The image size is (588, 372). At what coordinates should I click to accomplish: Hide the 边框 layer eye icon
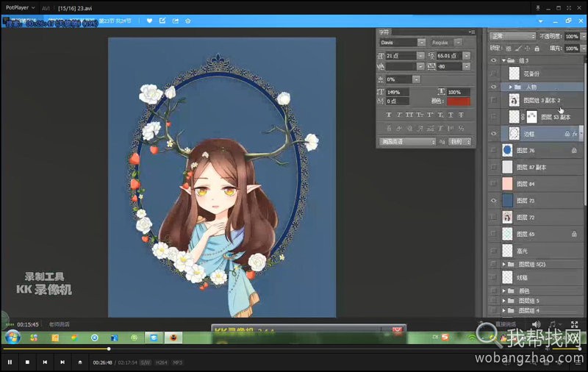coord(493,134)
